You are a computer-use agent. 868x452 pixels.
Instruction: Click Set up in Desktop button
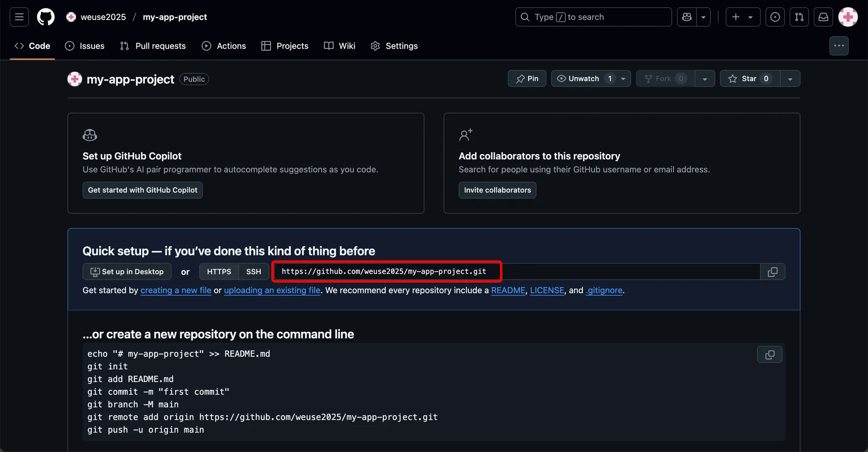pyautogui.click(x=127, y=272)
